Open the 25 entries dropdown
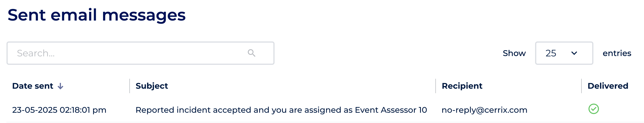The height and width of the screenshot is (123, 644). tap(564, 53)
